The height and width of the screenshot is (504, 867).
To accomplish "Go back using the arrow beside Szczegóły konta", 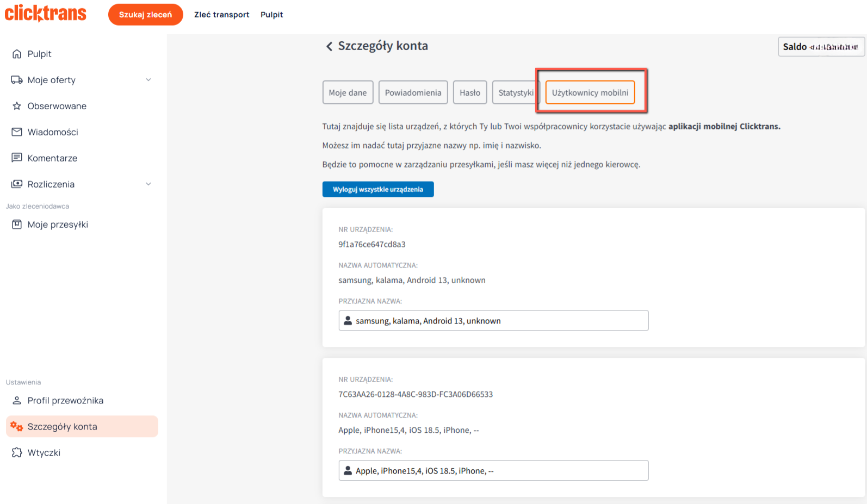I will [x=329, y=47].
